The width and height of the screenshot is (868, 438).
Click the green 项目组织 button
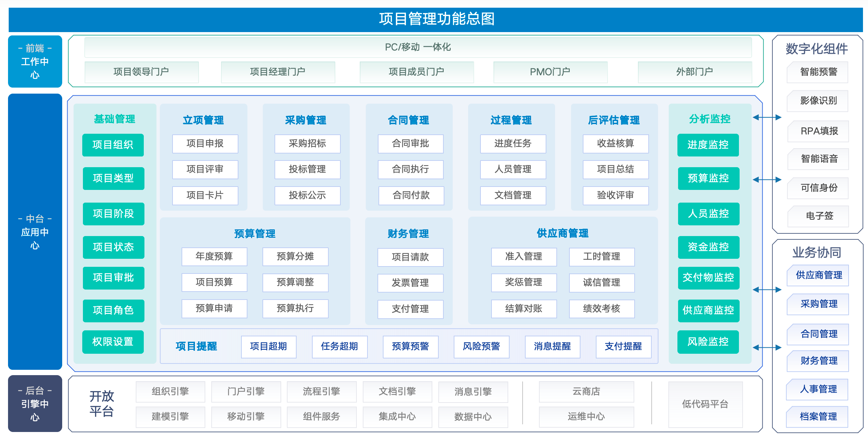pyautogui.click(x=113, y=145)
